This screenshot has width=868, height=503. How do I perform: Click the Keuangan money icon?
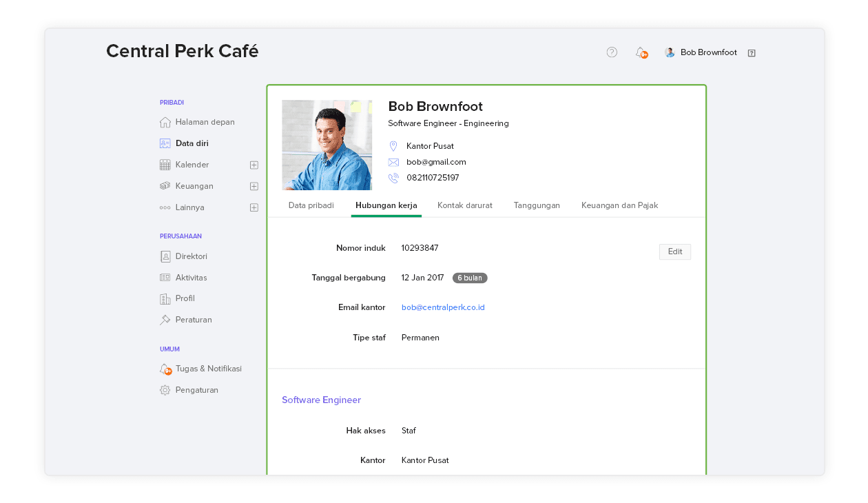click(x=165, y=186)
